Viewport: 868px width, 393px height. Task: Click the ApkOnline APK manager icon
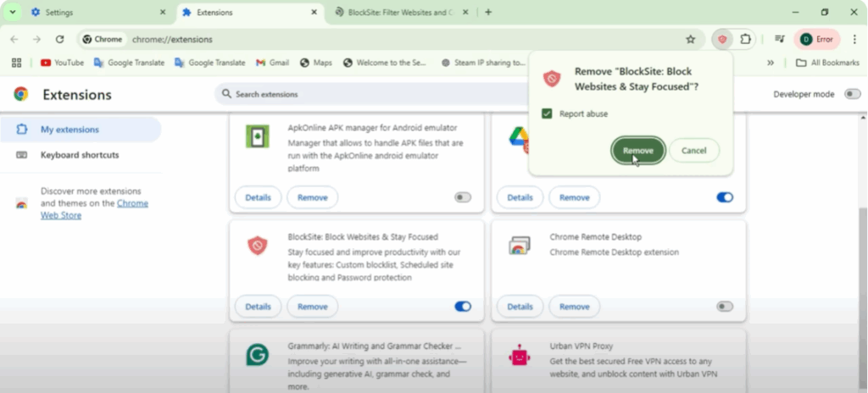pyautogui.click(x=258, y=136)
